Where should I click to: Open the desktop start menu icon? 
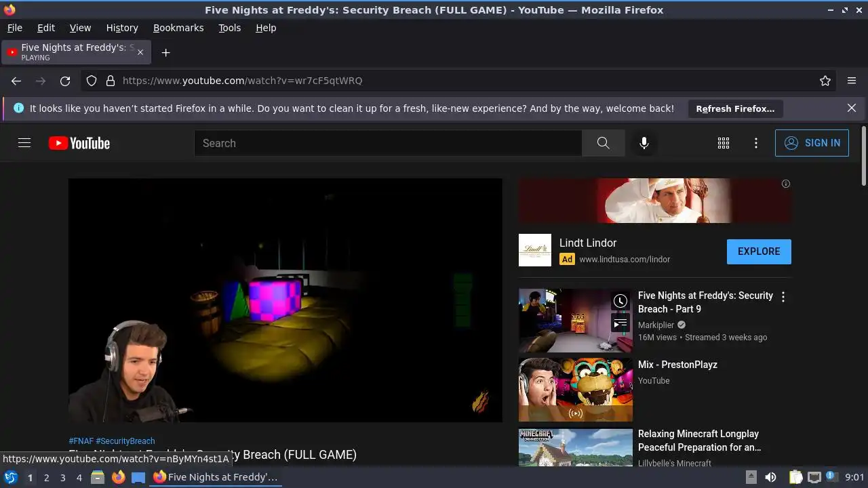pyautogui.click(x=10, y=477)
